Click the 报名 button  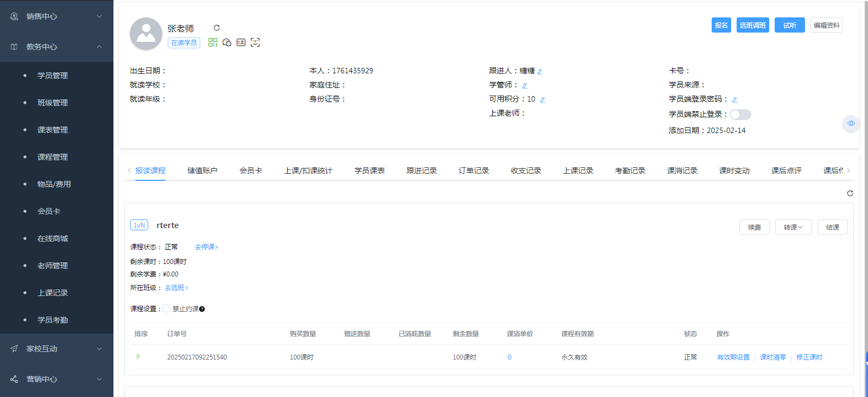pos(721,25)
